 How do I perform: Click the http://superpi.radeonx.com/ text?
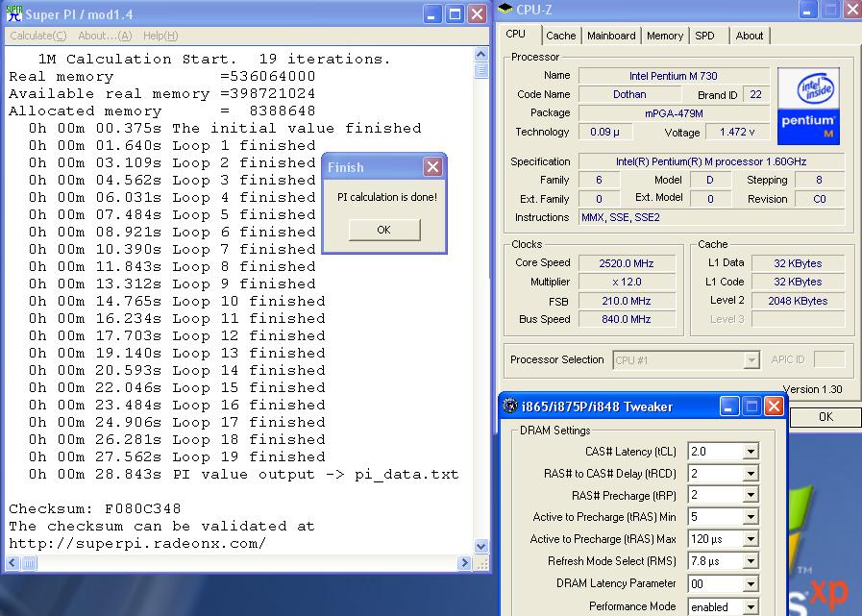137,543
